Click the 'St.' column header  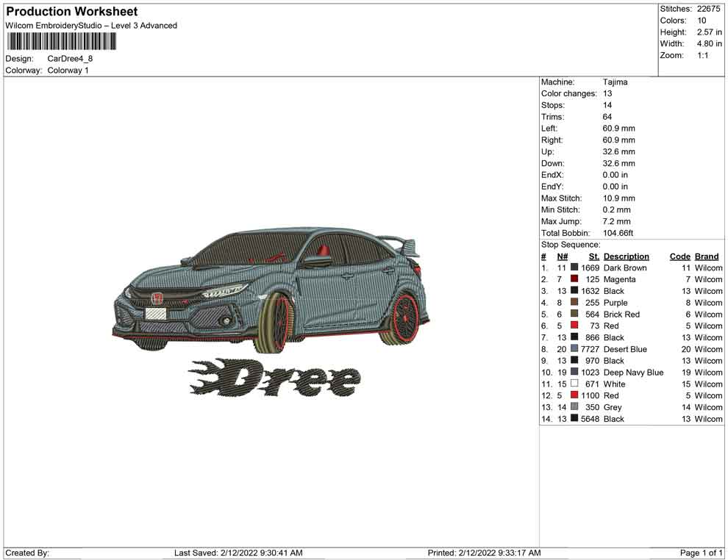(594, 256)
